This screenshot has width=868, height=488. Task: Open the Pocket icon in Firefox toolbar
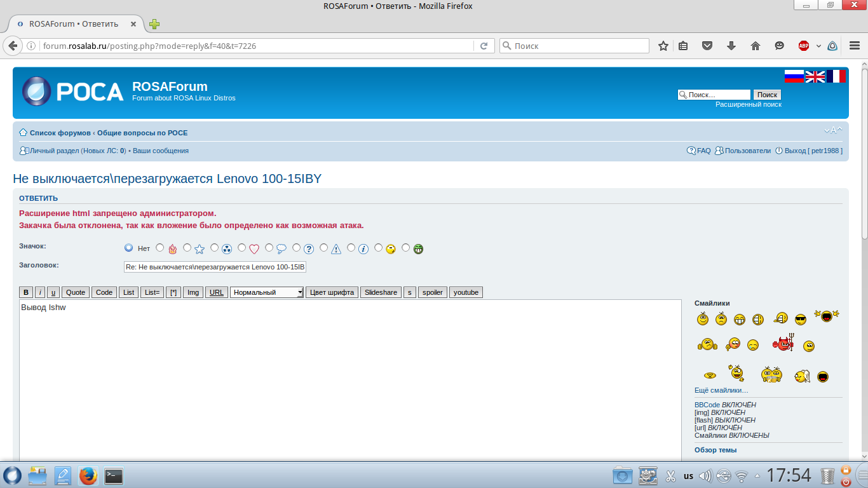click(x=707, y=46)
